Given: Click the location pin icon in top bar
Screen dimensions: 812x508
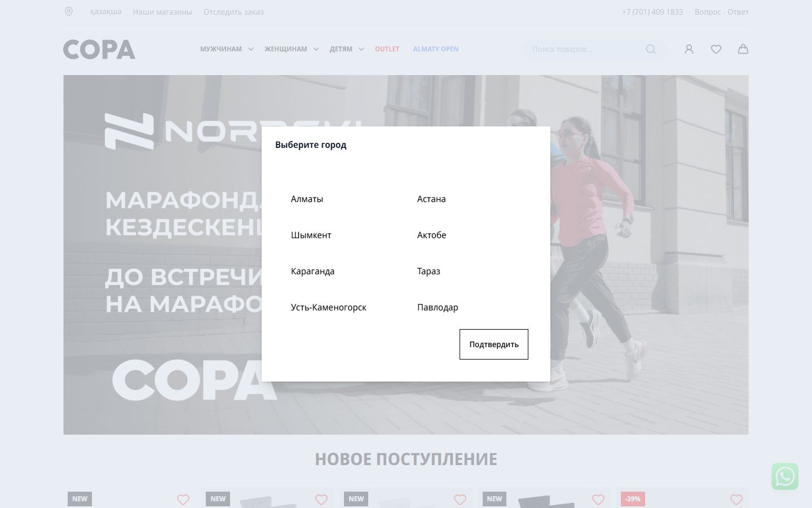Looking at the screenshot, I should click(x=69, y=11).
